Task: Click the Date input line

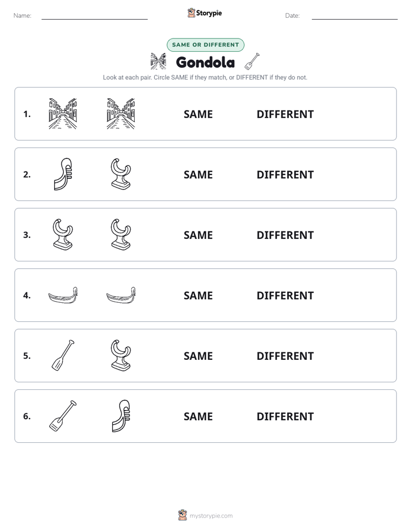Action: pyautogui.click(x=355, y=16)
